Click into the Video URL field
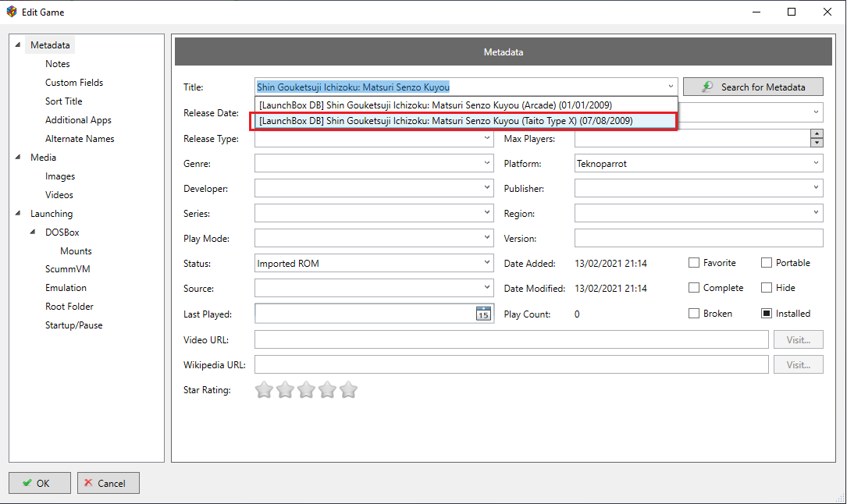This screenshot has height=504, width=847. 511,339
